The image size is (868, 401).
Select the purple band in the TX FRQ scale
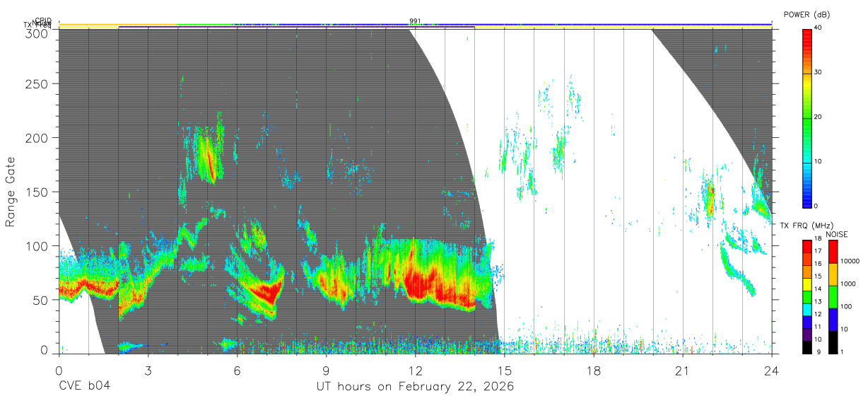[807, 335]
